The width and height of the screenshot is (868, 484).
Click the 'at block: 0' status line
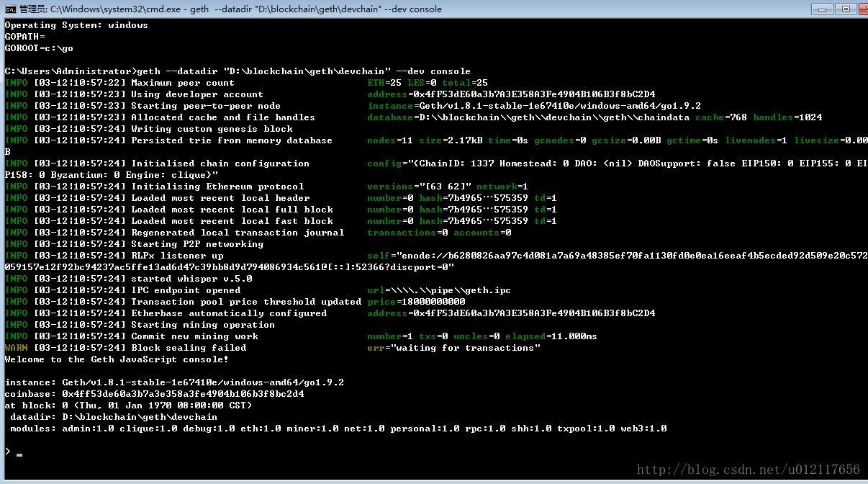[x=128, y=405]
